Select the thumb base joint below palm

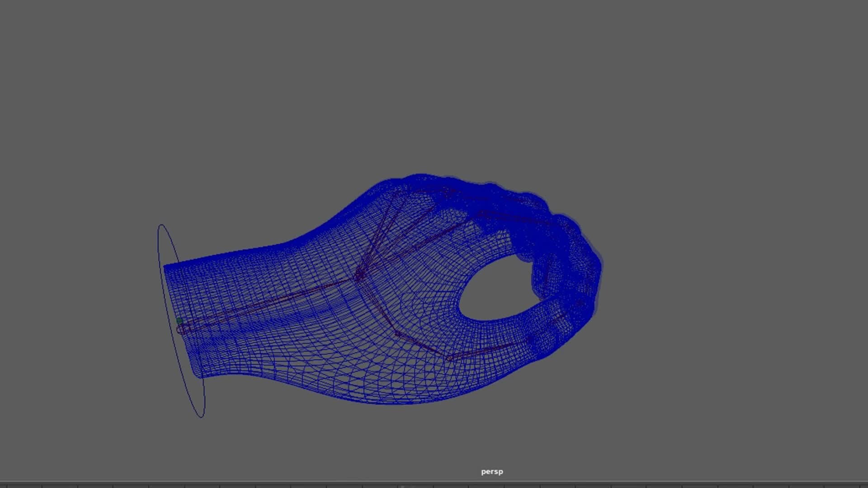pyautogui.click(x=397, y=333)
